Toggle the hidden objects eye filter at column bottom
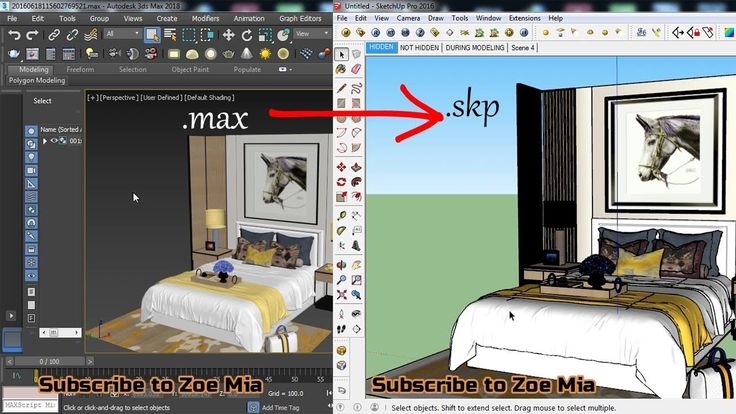 (31, 276)
